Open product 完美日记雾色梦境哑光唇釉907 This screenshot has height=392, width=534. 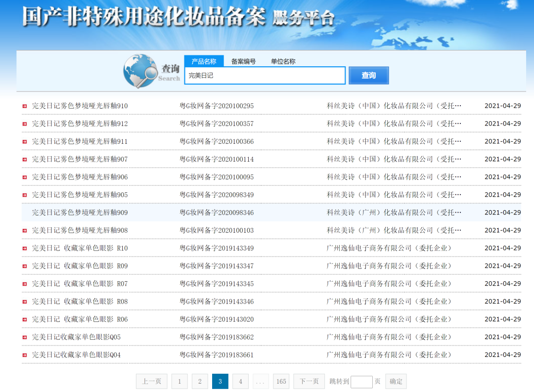coord(80,159)
